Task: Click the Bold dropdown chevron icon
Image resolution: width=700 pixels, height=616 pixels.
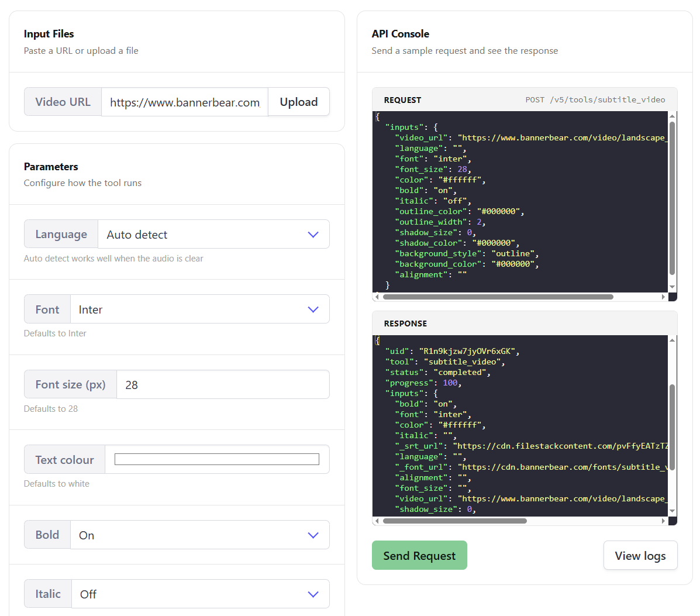Action: pos(313,535)
